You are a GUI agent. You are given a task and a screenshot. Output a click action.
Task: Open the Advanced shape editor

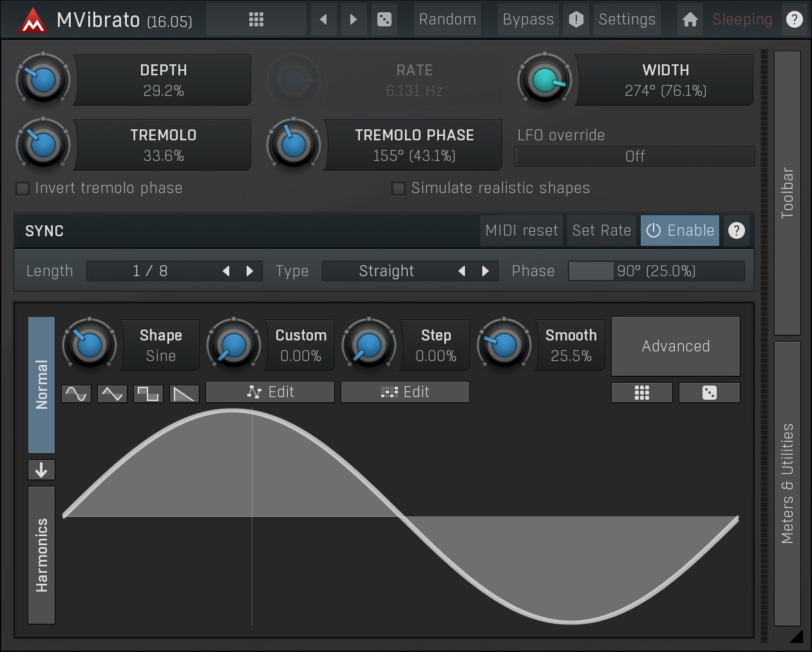(x=675, y=346)
